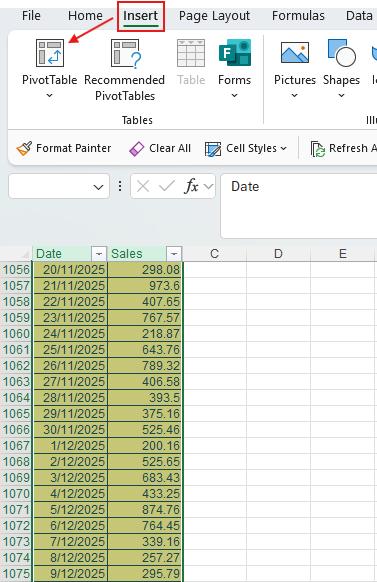Click the Refresh All icon
The image size is (377, 582).
point(318,149)
